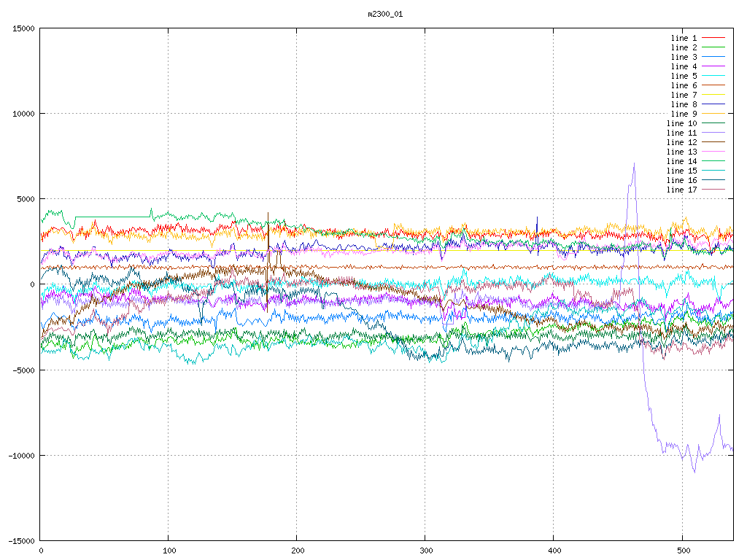Click the 300 x-axis tick label
Image resolution: width=747 pixels, height=560 pixels.
[425, 551]
